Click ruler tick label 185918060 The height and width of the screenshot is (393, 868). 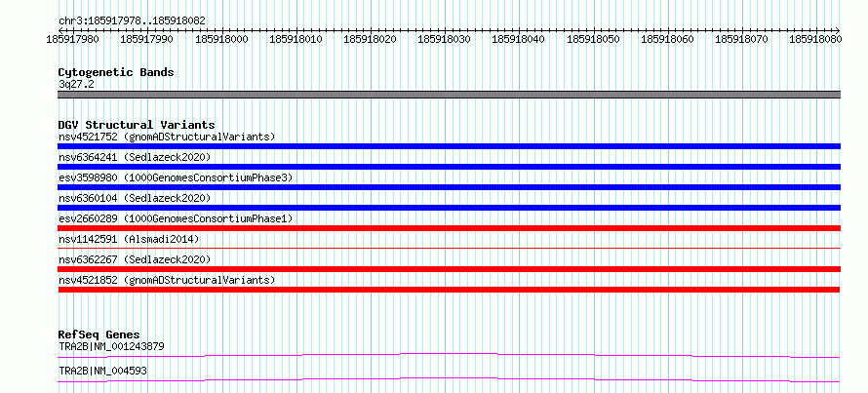[667, 39]
